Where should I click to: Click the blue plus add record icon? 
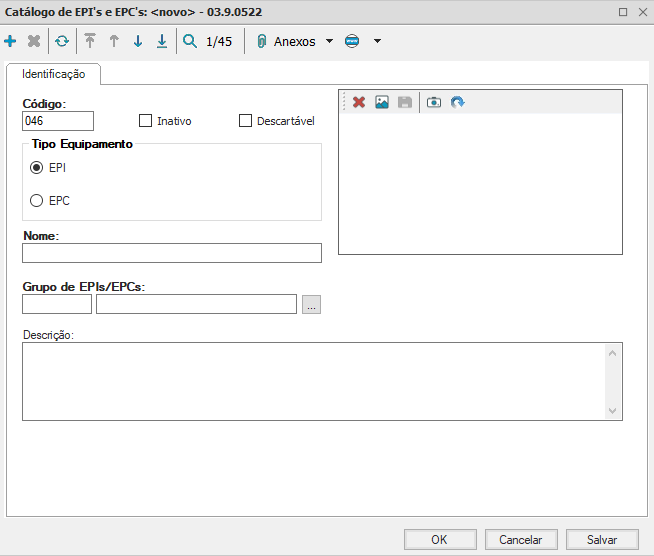(11, 42)
